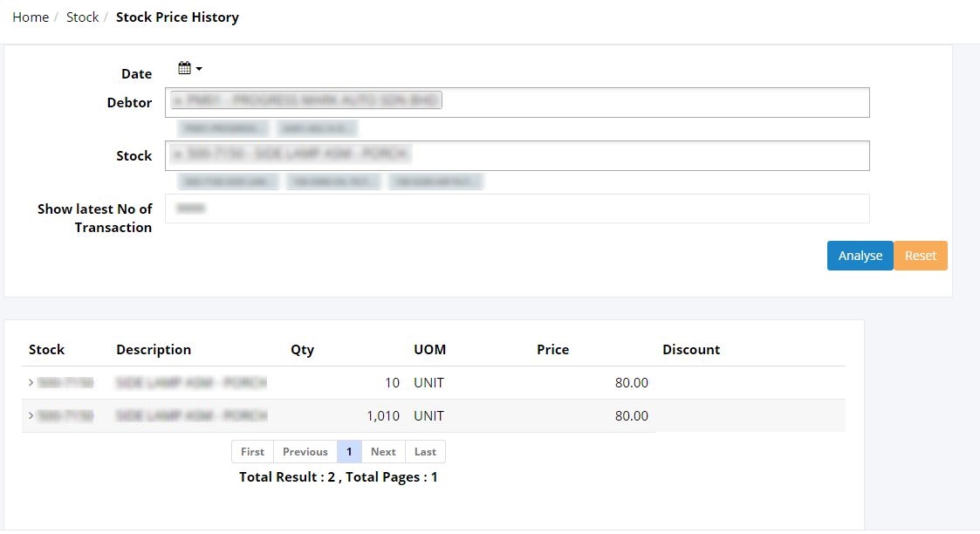This screenshot has height=534, width=980.
Task: Click the first stock suggestion chip below Stock
Action: [x=228, y=181]
